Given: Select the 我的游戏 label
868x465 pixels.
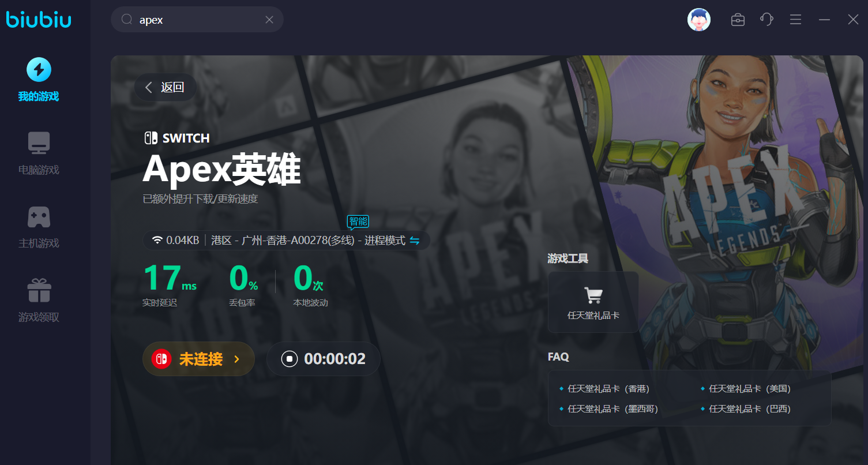Looking at the screenshot, I should (39, 96).
